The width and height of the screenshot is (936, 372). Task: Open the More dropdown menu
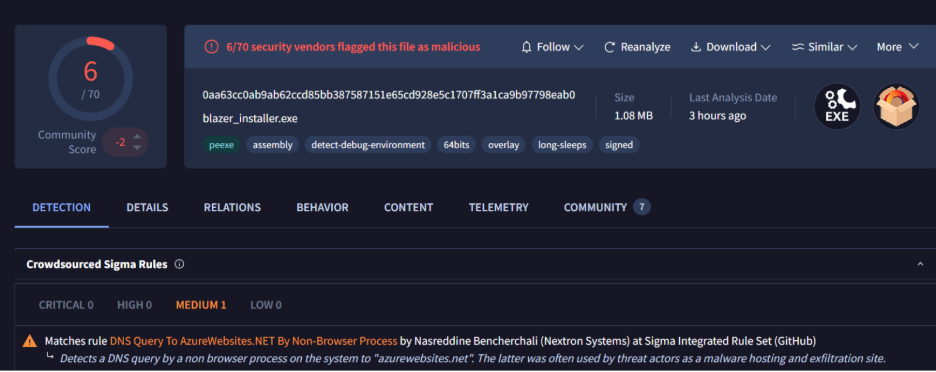coord(897,47)
